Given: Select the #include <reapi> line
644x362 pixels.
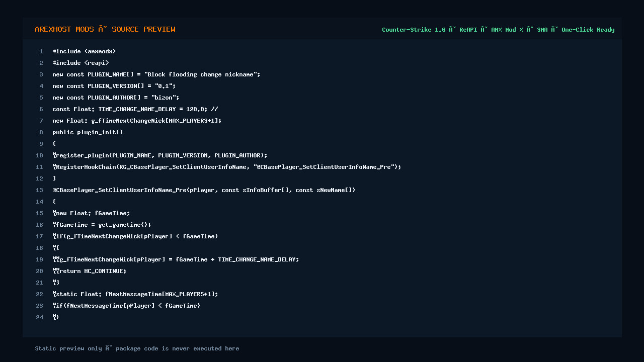Looking at the screenshot, I should click(80, 63).
